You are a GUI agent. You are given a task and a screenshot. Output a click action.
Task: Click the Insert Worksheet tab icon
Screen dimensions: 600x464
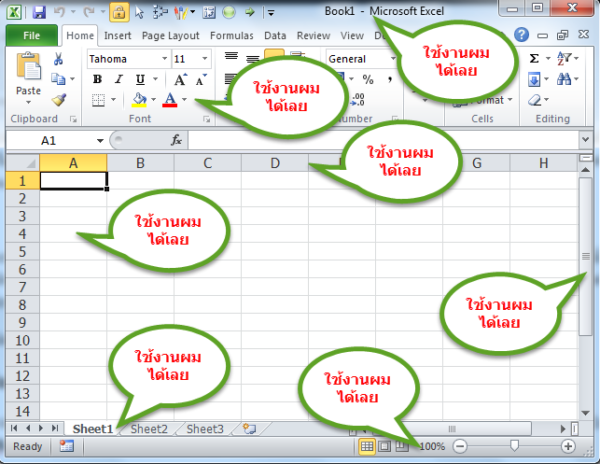(x=249, y=429)
